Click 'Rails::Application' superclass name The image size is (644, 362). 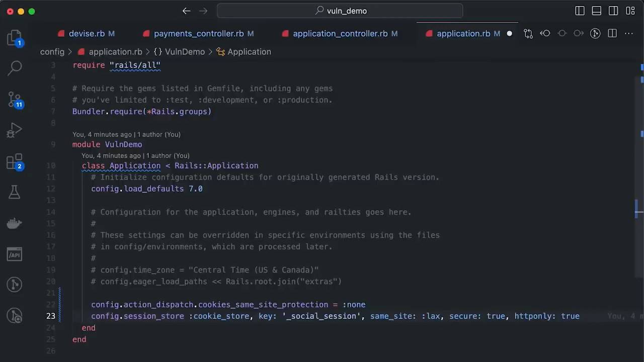click(216, 166)
